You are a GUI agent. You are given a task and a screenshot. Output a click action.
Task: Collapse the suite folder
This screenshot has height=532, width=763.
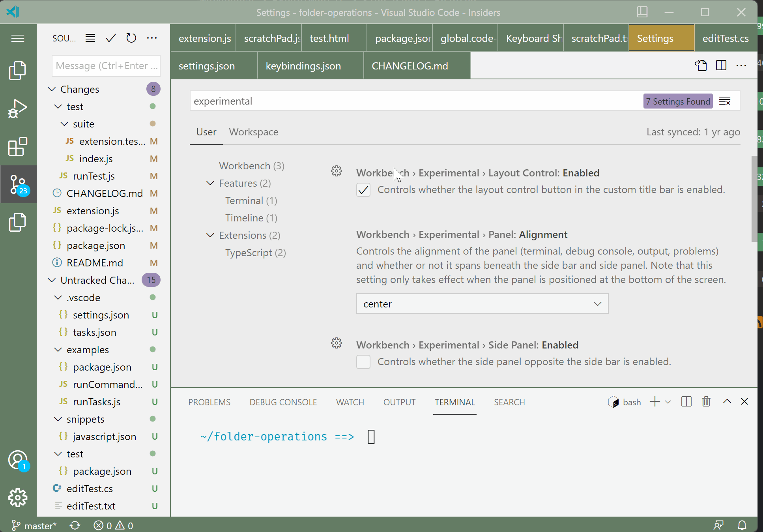click(x=64, y=124)
